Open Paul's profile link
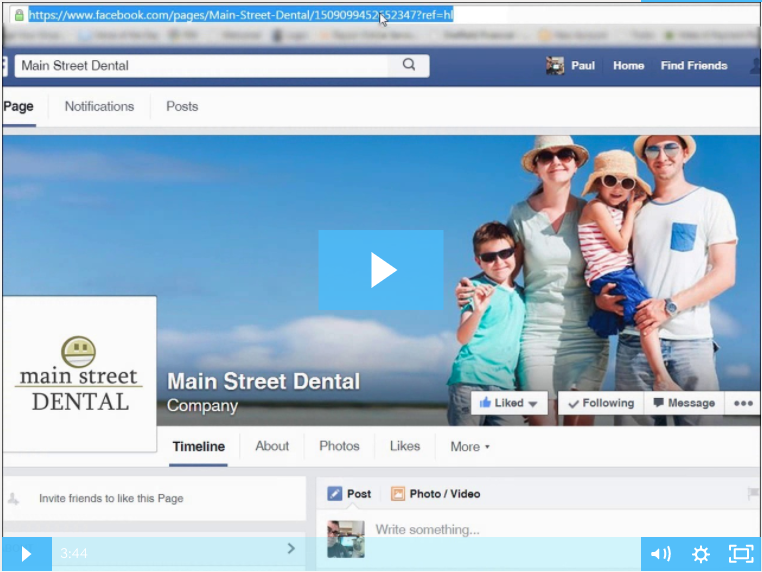762x572 pixels. coord(583,66)
